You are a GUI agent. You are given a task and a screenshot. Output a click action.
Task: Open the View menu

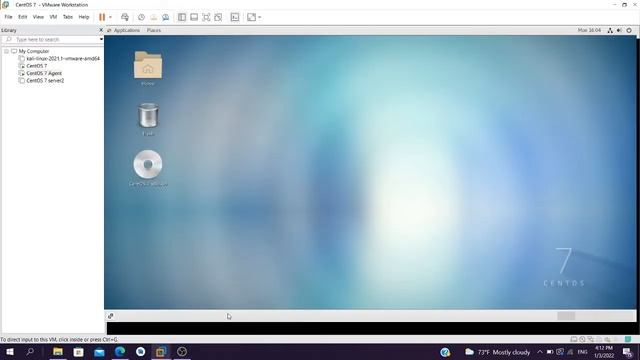tap(38, 17)
